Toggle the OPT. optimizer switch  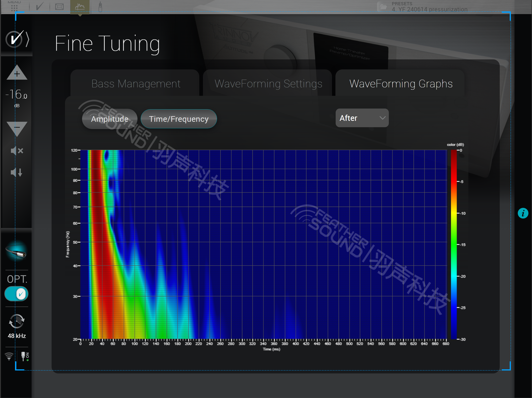click(x=16, y=294)
